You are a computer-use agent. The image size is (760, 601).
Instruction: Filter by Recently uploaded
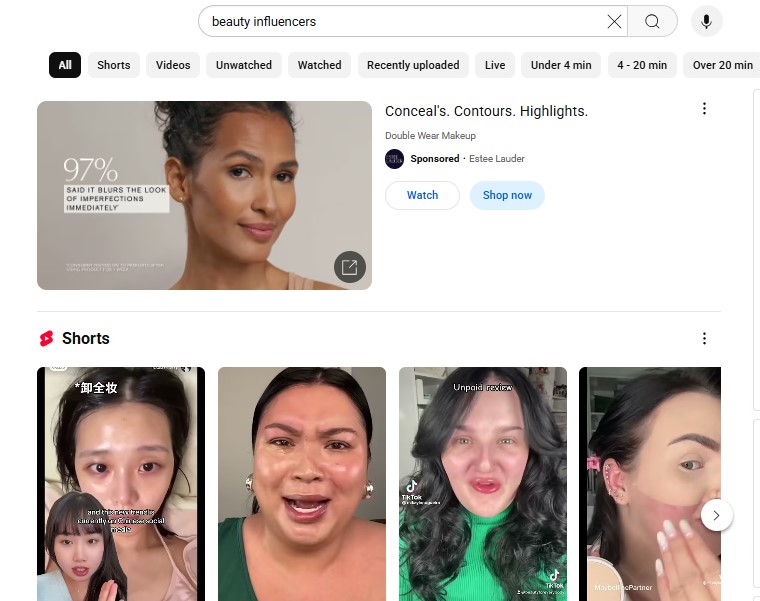click(x=413, y=65)
